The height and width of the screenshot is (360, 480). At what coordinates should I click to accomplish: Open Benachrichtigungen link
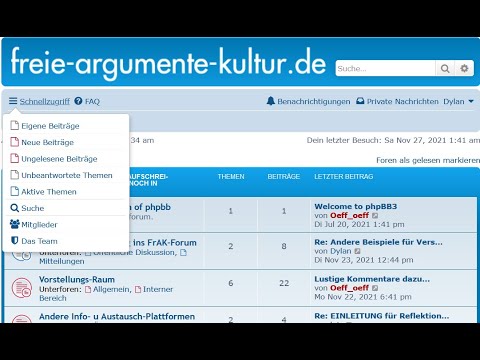coord(314,101)
